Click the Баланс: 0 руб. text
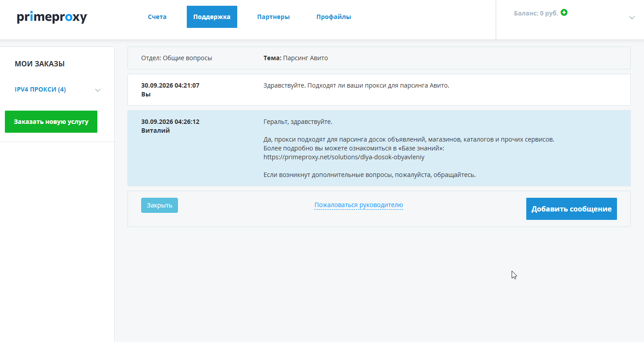644x342 pixels. pos(536,13)
